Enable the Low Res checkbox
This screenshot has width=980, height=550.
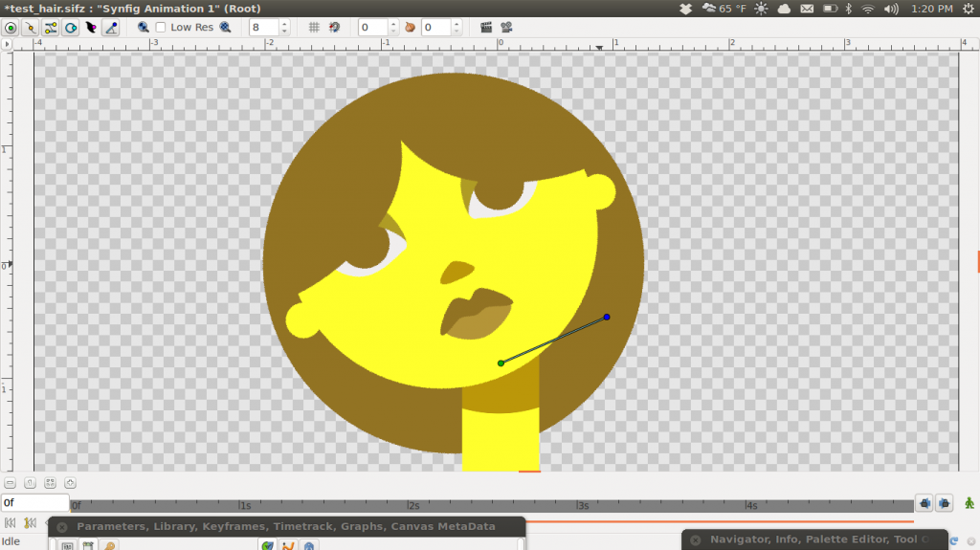click(x=161, y=28)
